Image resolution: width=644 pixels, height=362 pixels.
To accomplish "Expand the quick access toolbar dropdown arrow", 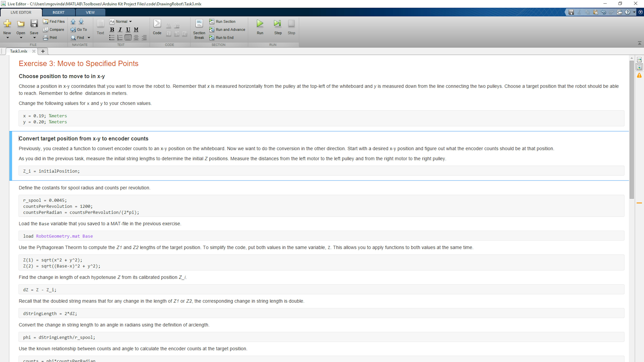I will pyautogui.click(x=634, y=12).
